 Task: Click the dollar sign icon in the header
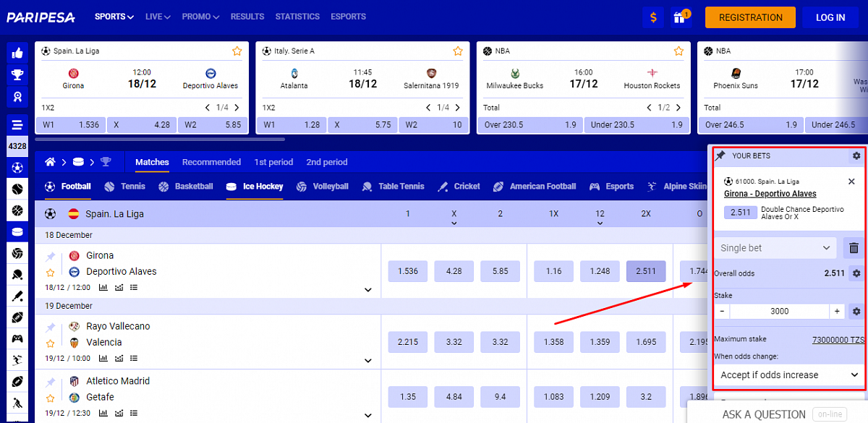point(653,17)
